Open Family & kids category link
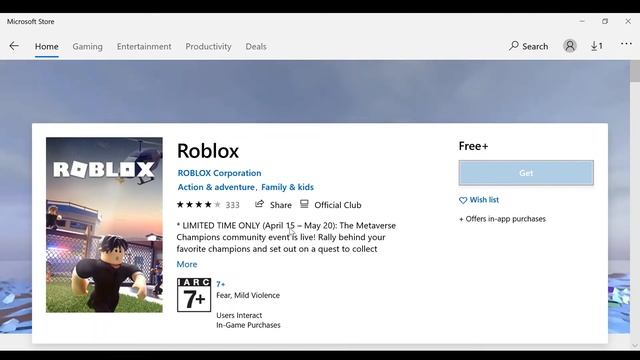640x360 pixels. point(287,187)
